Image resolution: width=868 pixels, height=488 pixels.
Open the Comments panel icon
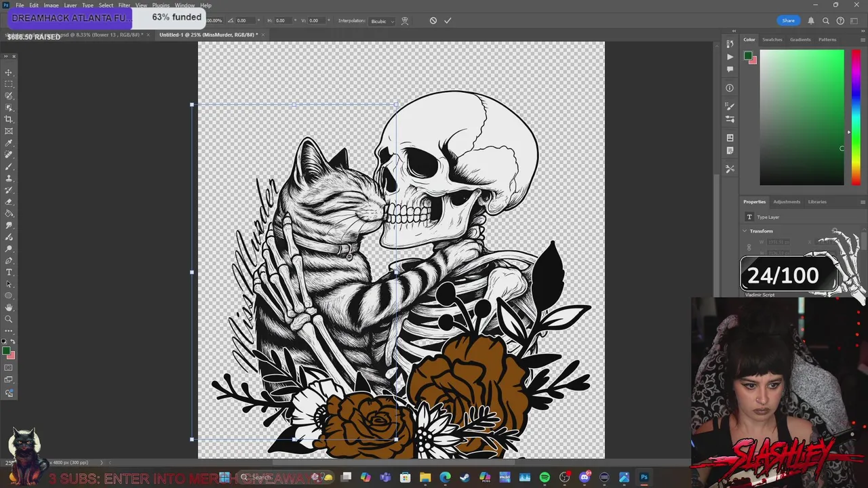[x=730, y=69]
